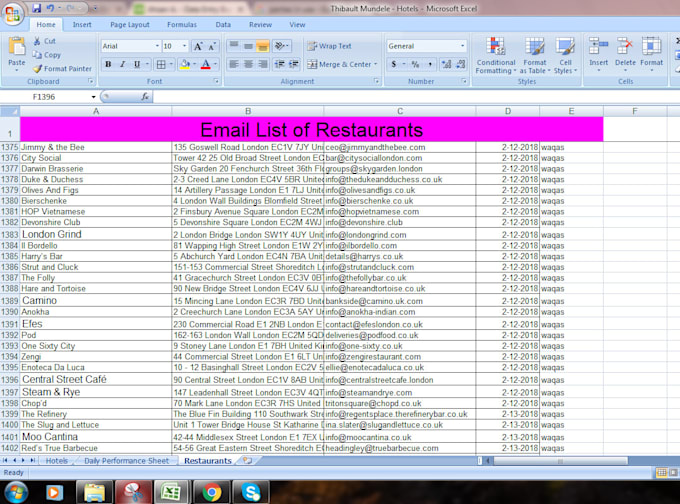Switch to Daily Performance Sheet tab
680x504 pixels.
pyautogui.click(x=126, y=461)
